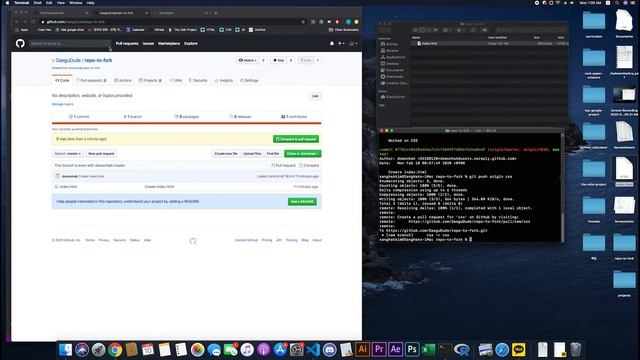This screenshot has height=360, width=640.
Task: Open KakaoTalk from the Dock
Action: [518, 350]
